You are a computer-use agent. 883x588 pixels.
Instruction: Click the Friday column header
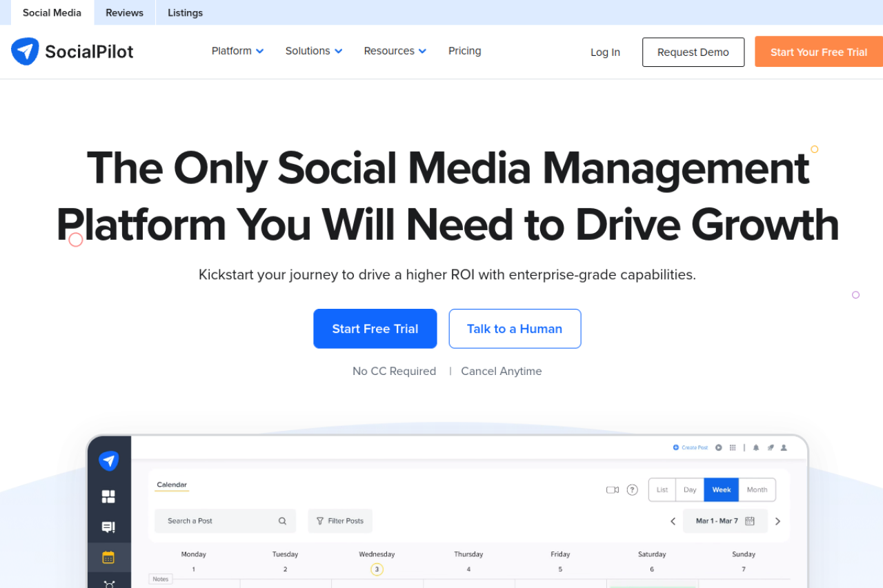(560, 554)
